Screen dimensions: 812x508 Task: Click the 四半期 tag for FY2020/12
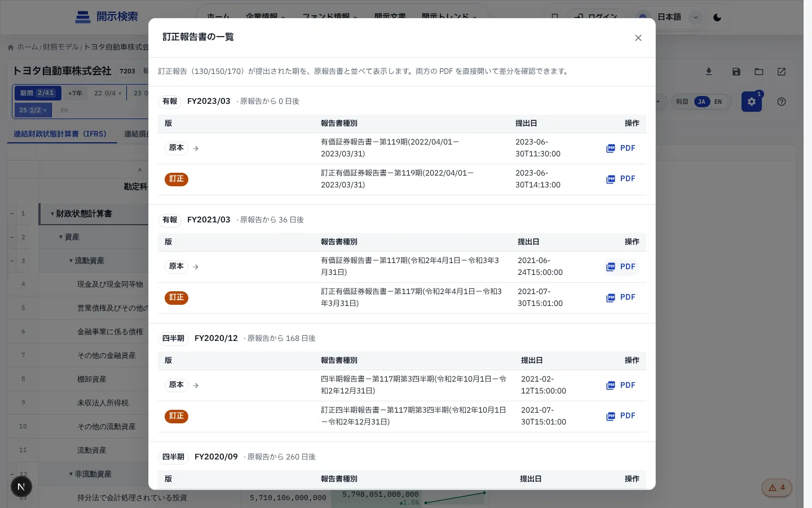[173, 339]
